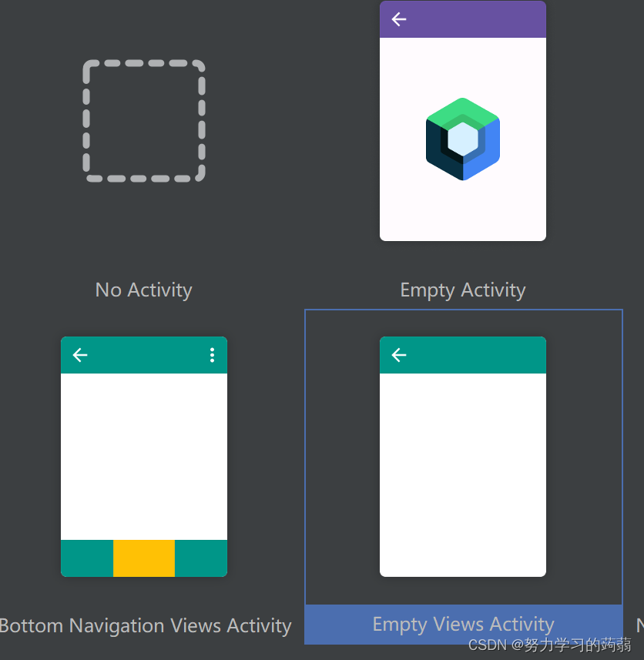Click the "Empty Activity" label

(462, 290)
